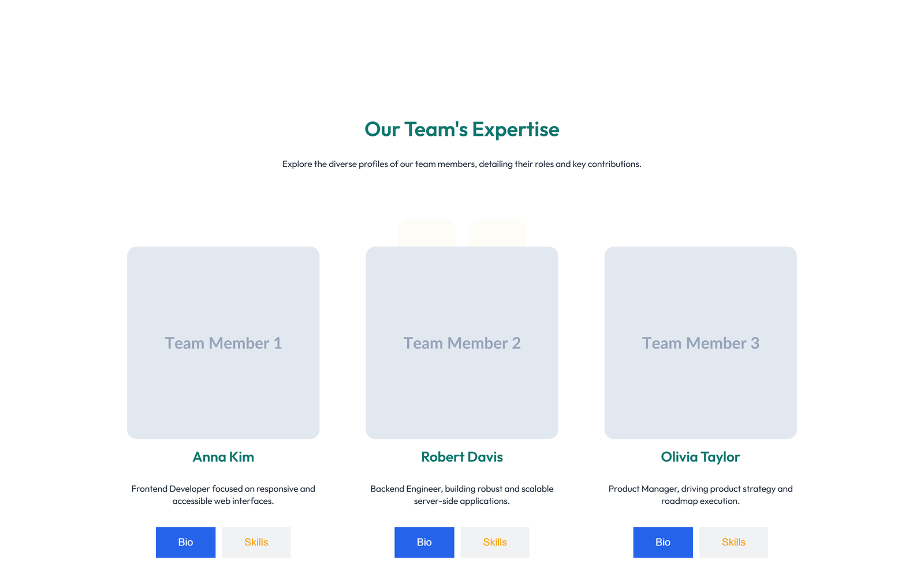The height and width of the screenshot is (565, 924).
Task: Select Anna Kim's Frontend Developer description
Action: click(223, 495)
